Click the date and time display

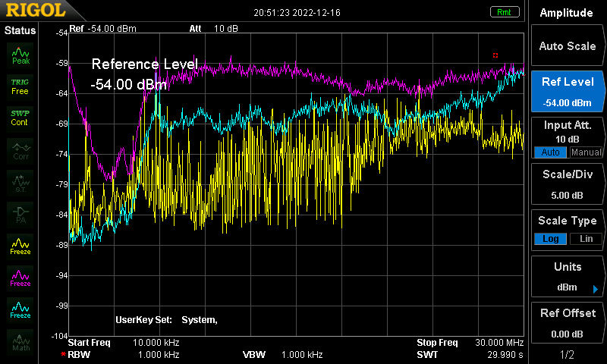(297, 13)
